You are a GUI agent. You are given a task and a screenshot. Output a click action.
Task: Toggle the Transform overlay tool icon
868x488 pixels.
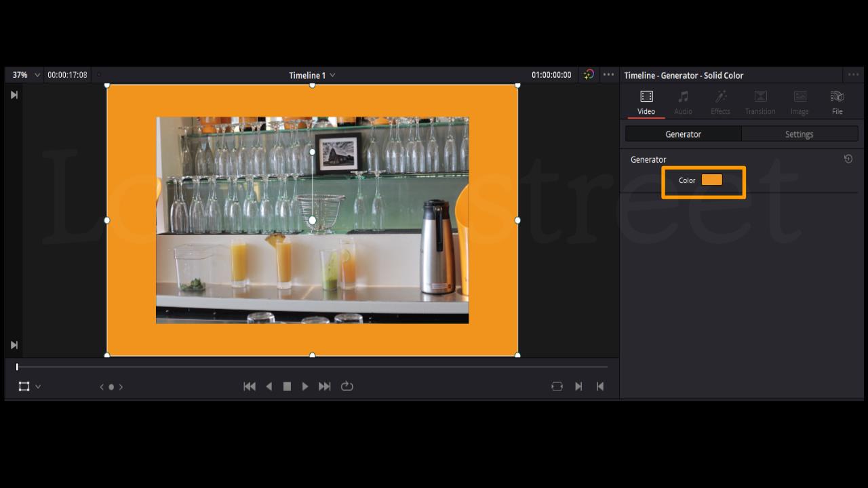click(24, 386)
